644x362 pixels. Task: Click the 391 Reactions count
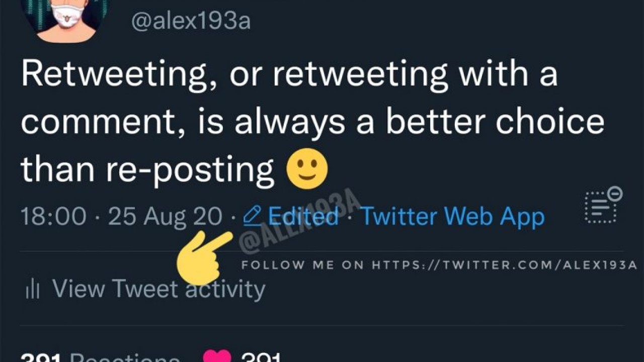(x=100, y=358)
